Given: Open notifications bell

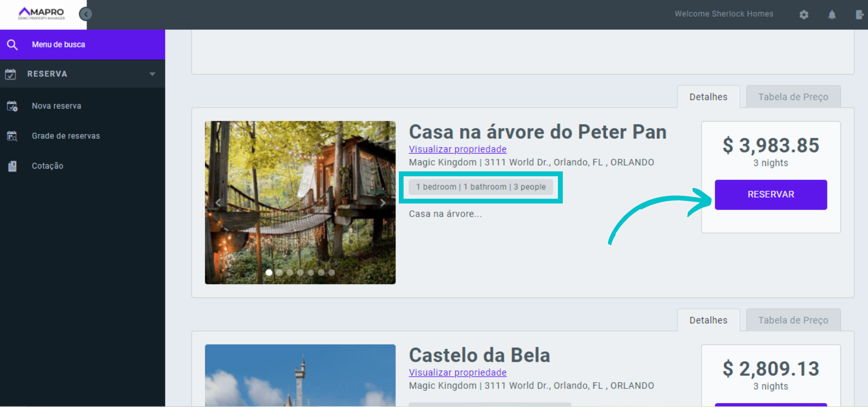Looking at the screenshot, I should click(x=831, y=14).
